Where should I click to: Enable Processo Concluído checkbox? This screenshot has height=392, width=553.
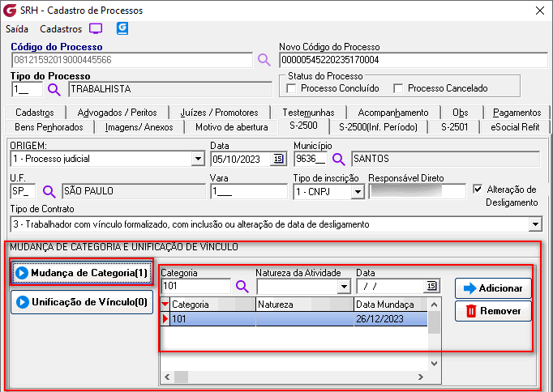(293, 88)
